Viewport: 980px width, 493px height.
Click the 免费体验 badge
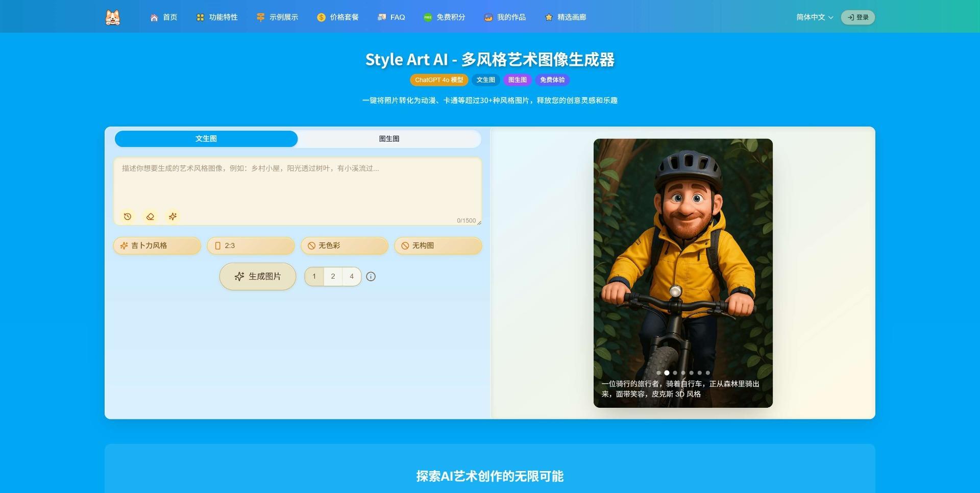point(552,80)
